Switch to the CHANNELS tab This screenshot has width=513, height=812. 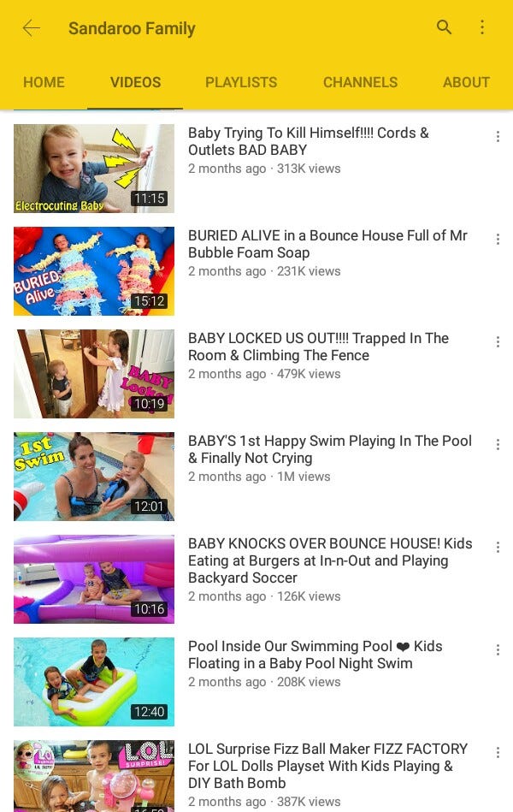click(x=360, y=82)
